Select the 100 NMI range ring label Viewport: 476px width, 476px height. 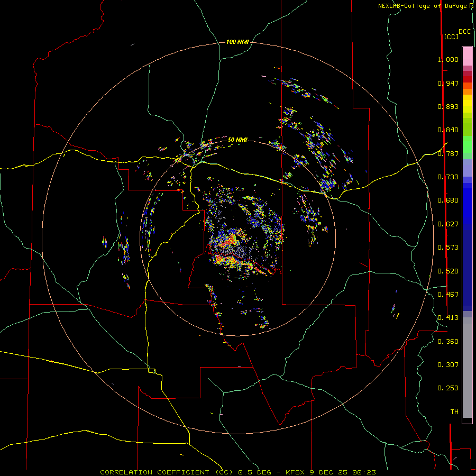237,42
